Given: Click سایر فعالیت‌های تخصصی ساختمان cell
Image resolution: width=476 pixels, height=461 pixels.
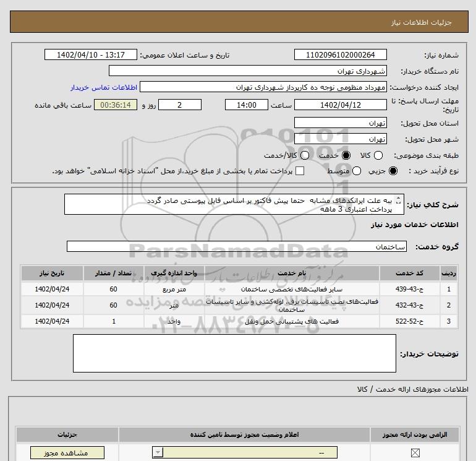Looking at the screenshot, I should pyautogui.click(x=292, y=290).
